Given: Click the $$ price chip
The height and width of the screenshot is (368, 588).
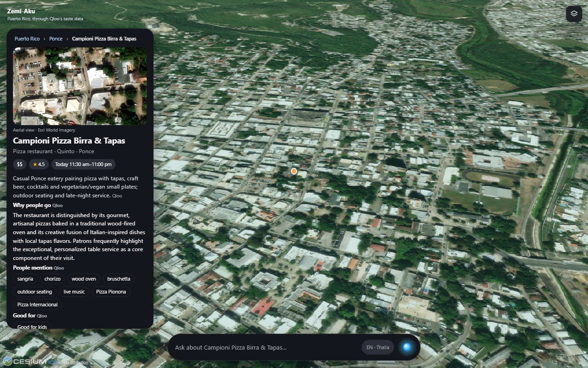Looking at the screenshot, I should tap(20, 164).
